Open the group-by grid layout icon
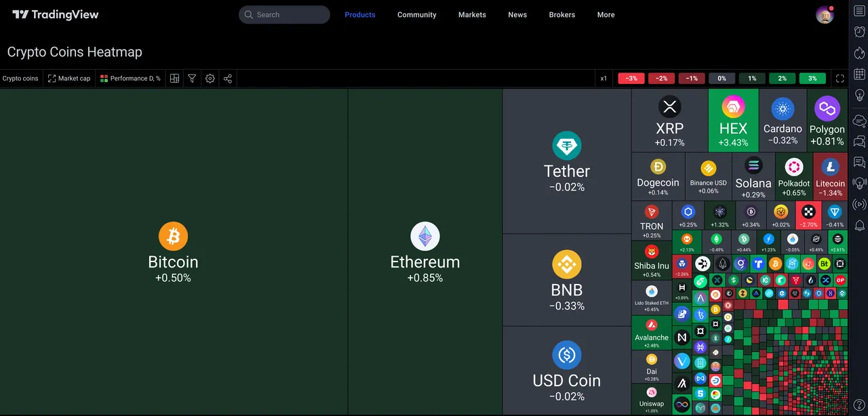Viewport: 868px width, 416px height. 174,79
